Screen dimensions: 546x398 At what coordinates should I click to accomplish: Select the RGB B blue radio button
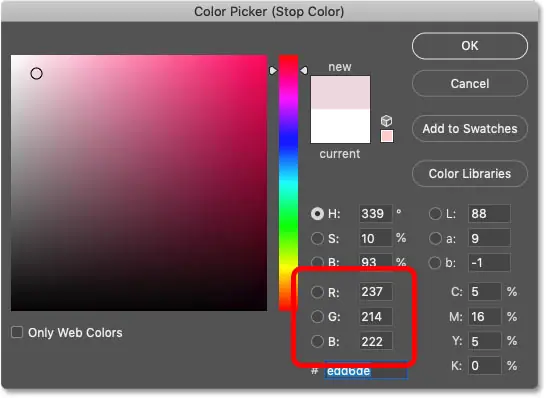coord(317,342)
